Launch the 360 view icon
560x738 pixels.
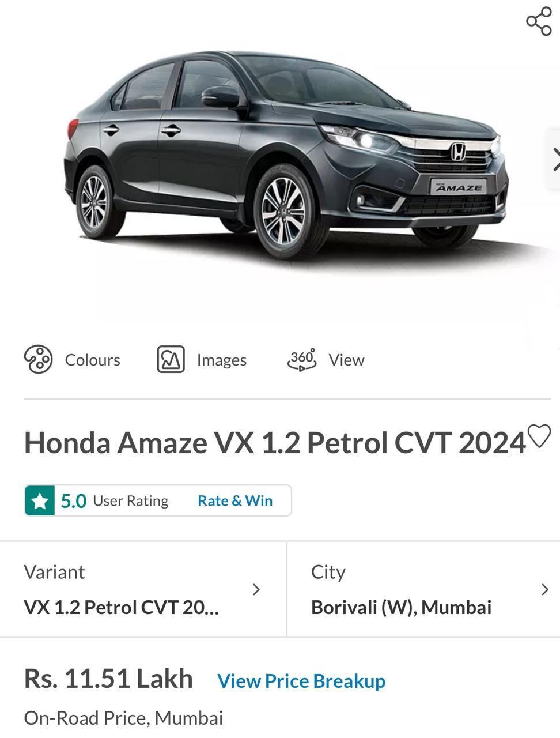(x=302, y=359)
